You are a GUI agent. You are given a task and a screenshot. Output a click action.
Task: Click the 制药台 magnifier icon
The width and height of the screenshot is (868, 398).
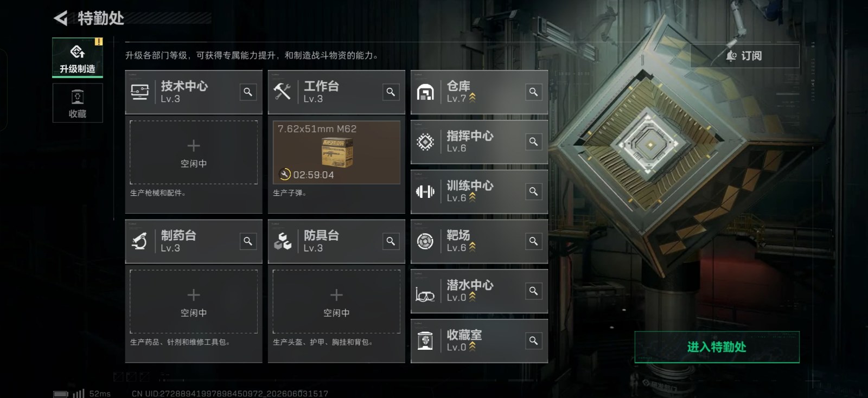point(248,241)
